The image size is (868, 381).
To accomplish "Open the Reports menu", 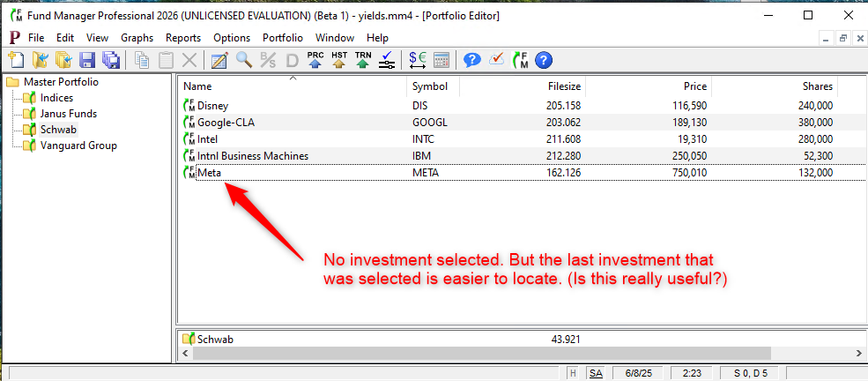I will (183, 38).
